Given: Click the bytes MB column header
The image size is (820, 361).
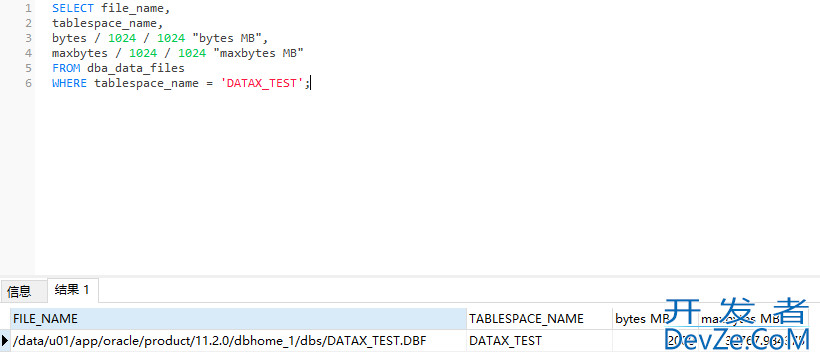Looking at the screenshot, I should tap(654, 319).
